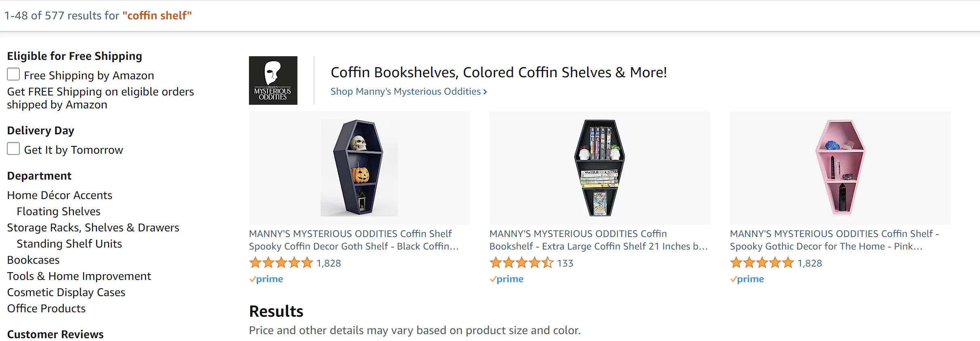Select Floating Shelves subcategory

[x=59, y=212]
